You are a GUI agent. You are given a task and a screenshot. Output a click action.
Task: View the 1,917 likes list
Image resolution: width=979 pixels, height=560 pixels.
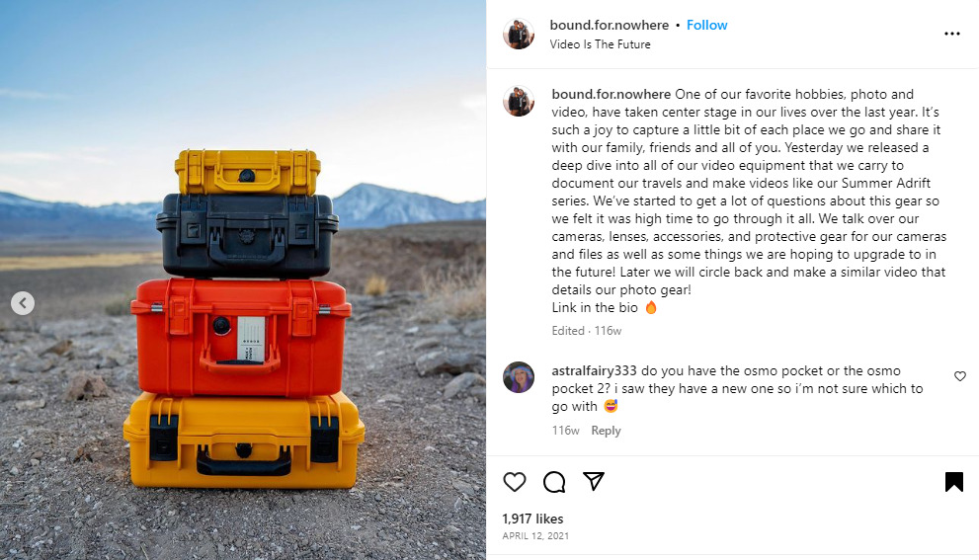coord(532,519)
